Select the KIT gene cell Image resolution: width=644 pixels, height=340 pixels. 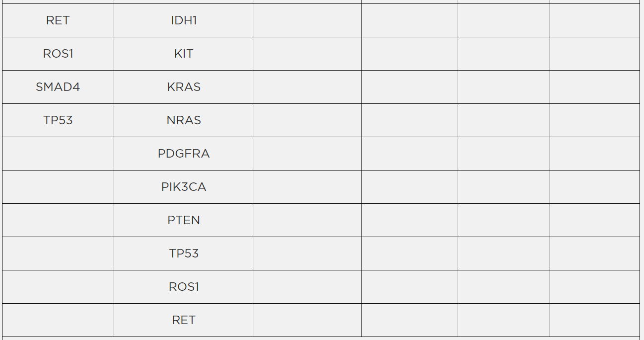pyautogui.click(x=184, y=54)
